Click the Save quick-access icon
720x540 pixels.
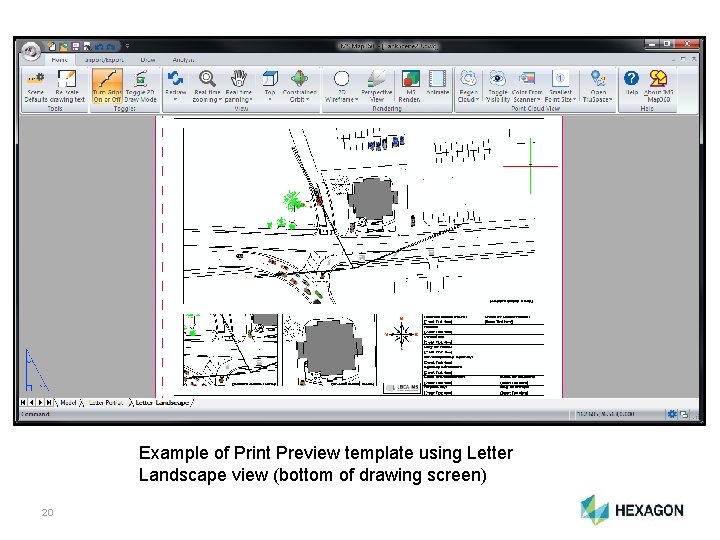click(75, 46)
